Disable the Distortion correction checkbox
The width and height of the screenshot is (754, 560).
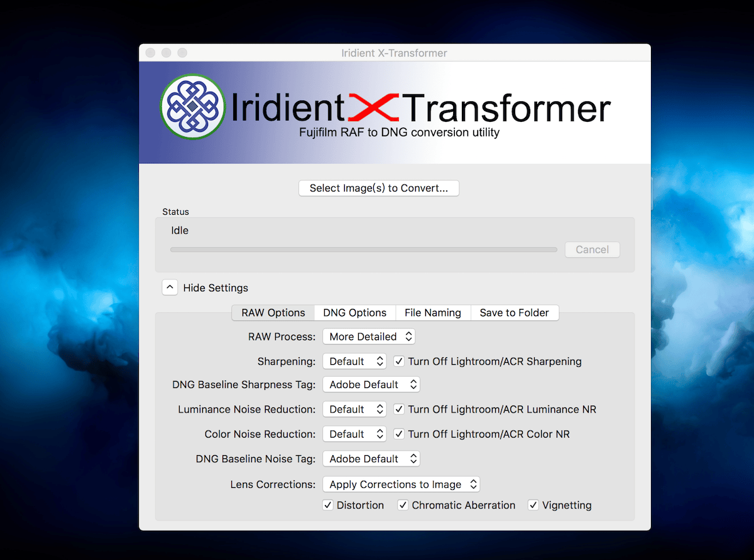pyautogui.click(x=327, y=505)
